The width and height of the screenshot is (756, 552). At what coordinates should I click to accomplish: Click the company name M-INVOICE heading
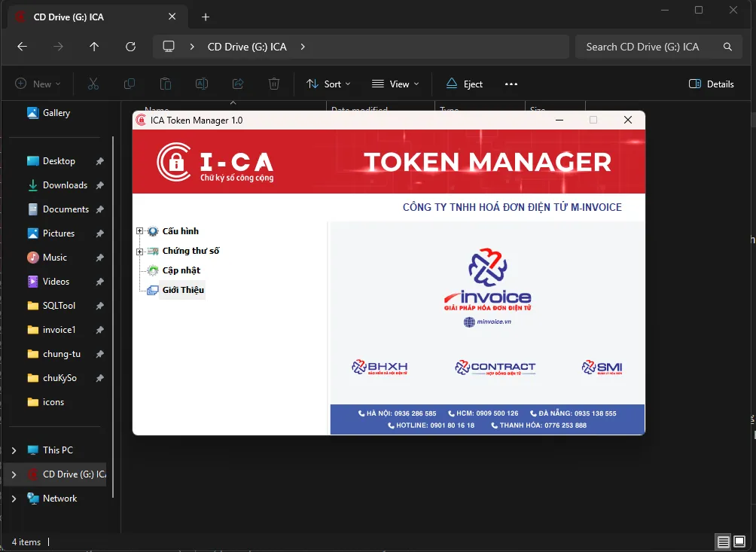pos(512,207)
